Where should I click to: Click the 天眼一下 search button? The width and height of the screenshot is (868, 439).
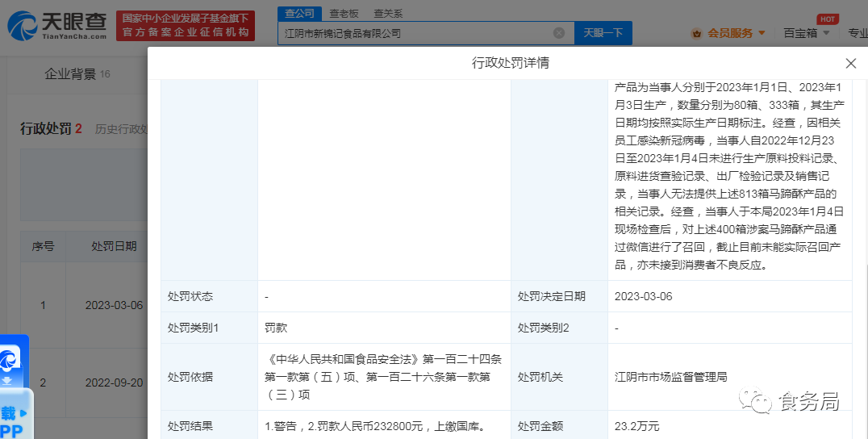click(603, 33)
